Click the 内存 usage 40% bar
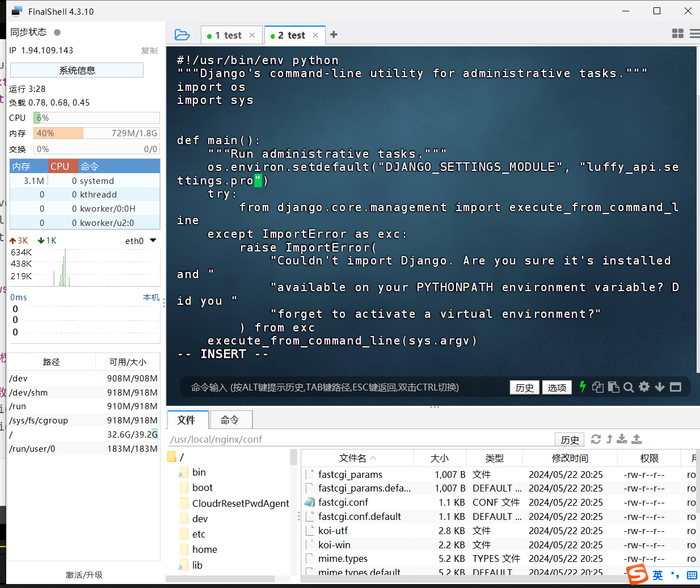Viewport: 700px width, 588px height. point(96,133)
